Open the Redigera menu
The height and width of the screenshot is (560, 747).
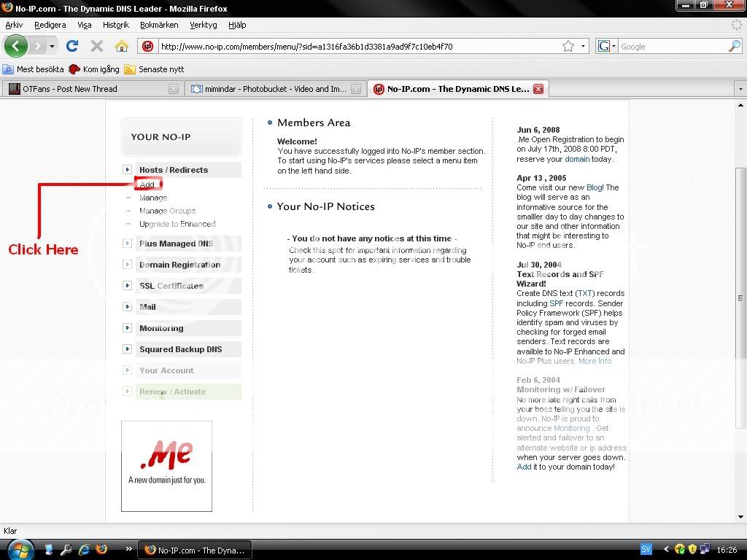click(50, 25)
